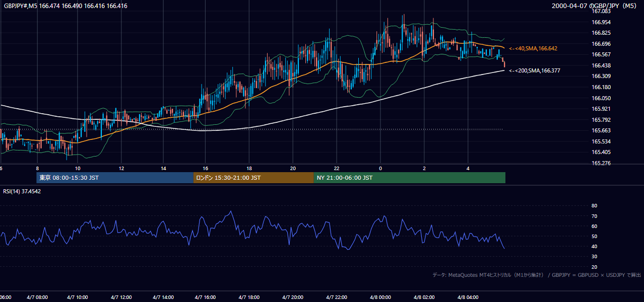This screenshot has height=302, width=644.
Task: Click price axis value 165.534
Action: pos(601,141)
